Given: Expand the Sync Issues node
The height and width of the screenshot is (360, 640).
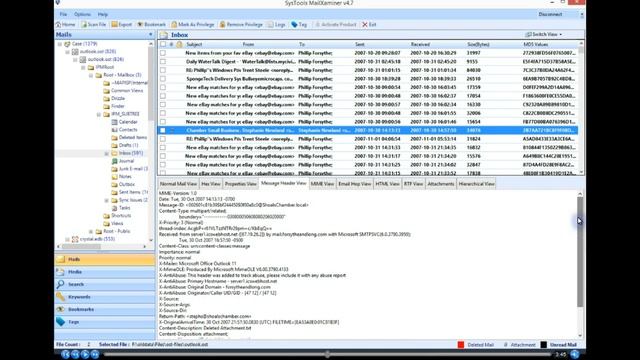Looking at the screenshot, I should click(107, 200).
